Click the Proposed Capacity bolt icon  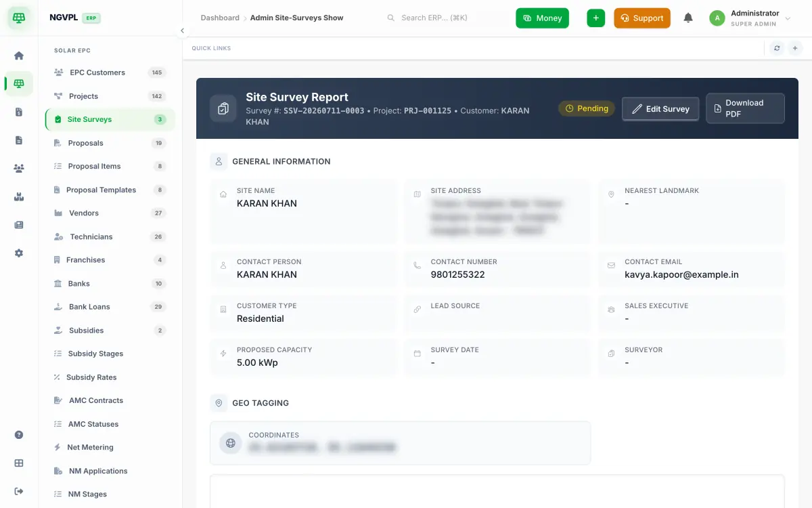click(223, 354)
